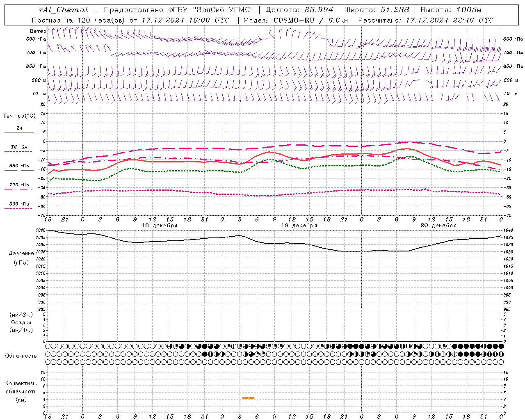Click the '(гПа)' unit label under Давление
The width and height of the screenshot is (525, 420).
pyautogui.click(x=21, y=263)
